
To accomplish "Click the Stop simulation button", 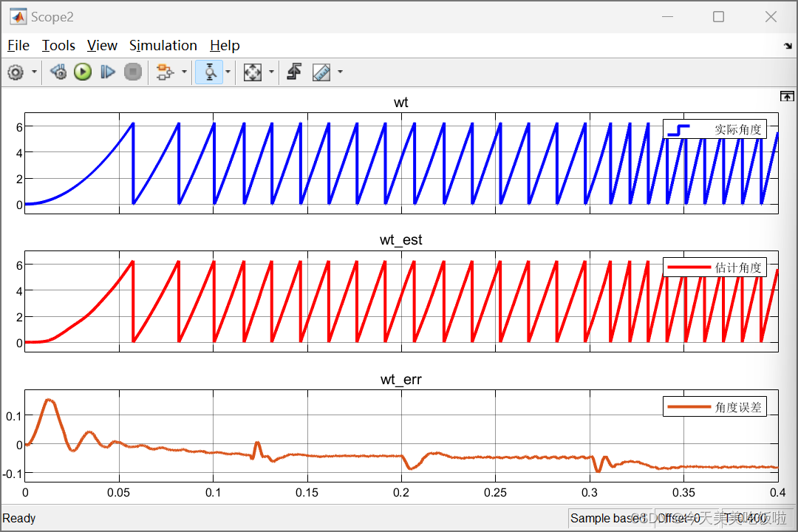I will pyautogui.click(x=133, y=72).
